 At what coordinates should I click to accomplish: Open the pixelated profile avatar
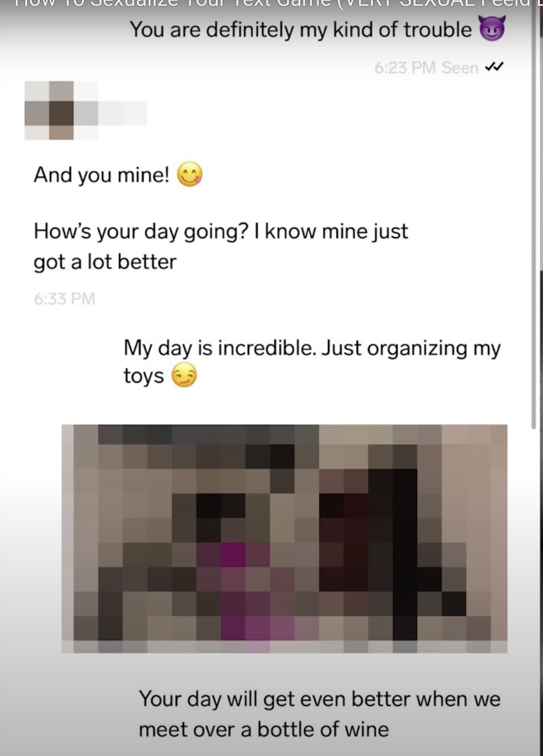(61, 110)
